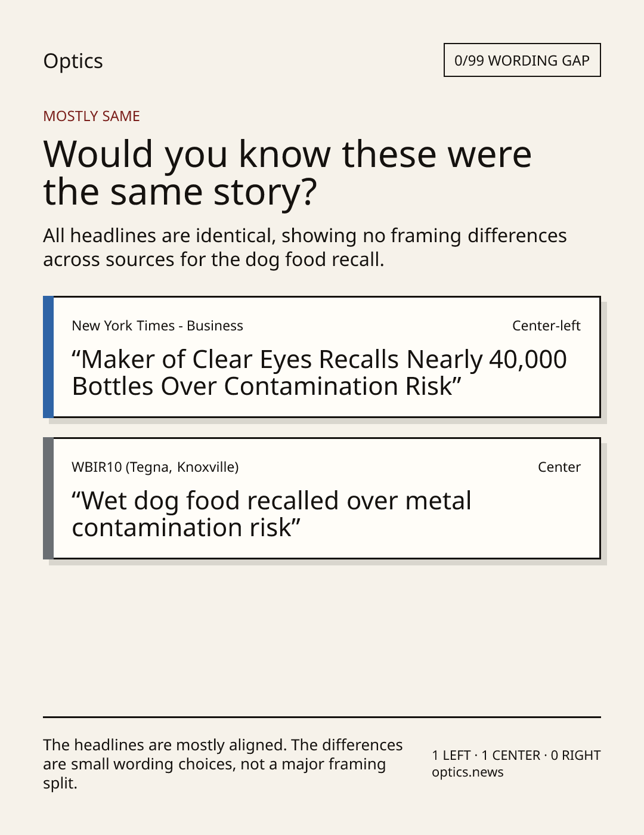Open the optics.news link
This screenshot has width=644, height=835.
coord(467,772)
